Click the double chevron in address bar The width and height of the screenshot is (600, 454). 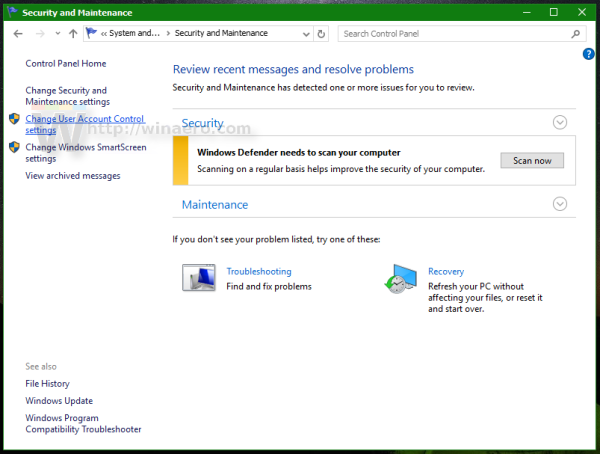coord(104,34)
